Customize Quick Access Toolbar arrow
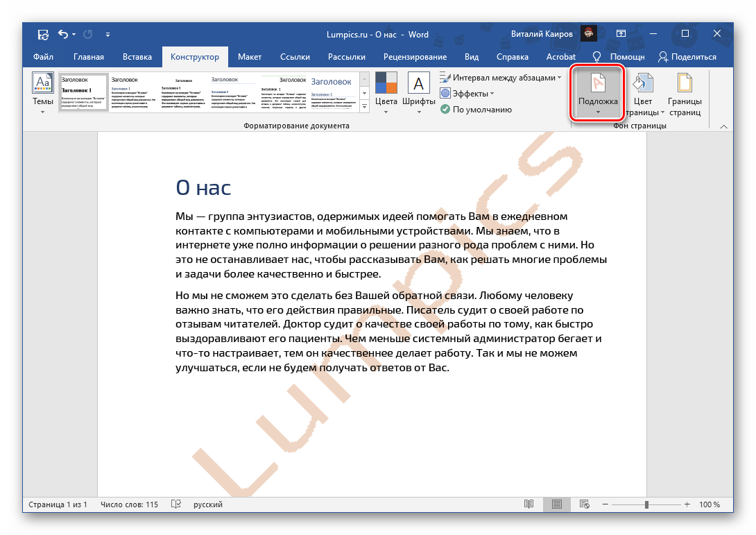 108,35
